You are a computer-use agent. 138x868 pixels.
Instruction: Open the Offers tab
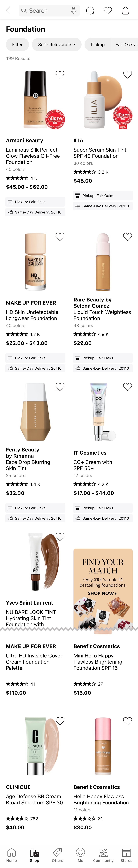click(57, 855)
